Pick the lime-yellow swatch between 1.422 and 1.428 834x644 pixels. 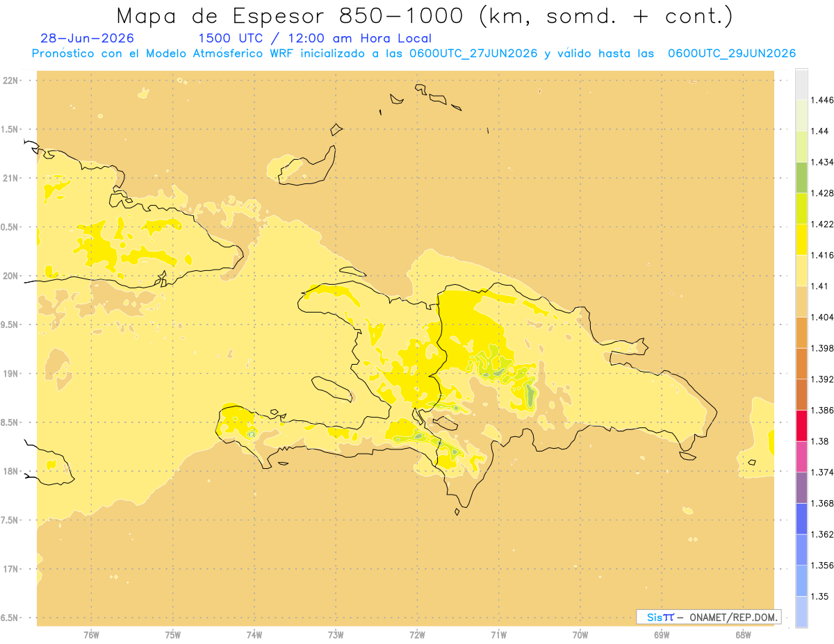click(x=801, y=208)
